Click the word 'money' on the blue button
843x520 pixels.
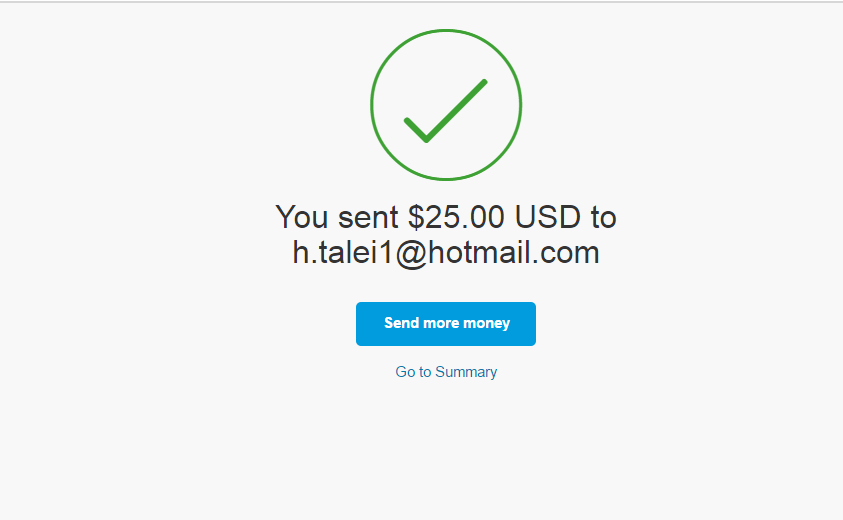click(x=486, y=323)
